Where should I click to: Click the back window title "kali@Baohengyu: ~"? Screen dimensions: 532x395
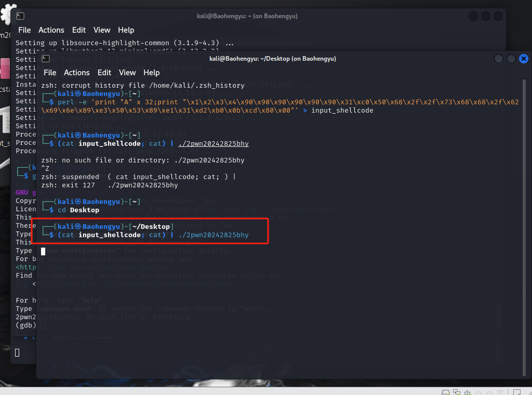click(247, 16)
